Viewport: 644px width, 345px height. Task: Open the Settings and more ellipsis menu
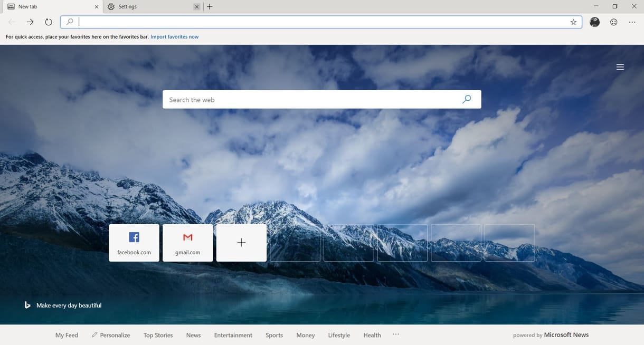coord(632,22)
